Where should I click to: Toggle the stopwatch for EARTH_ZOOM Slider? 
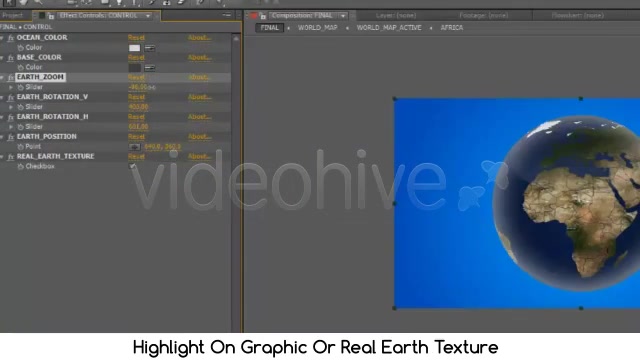(20, 87)
